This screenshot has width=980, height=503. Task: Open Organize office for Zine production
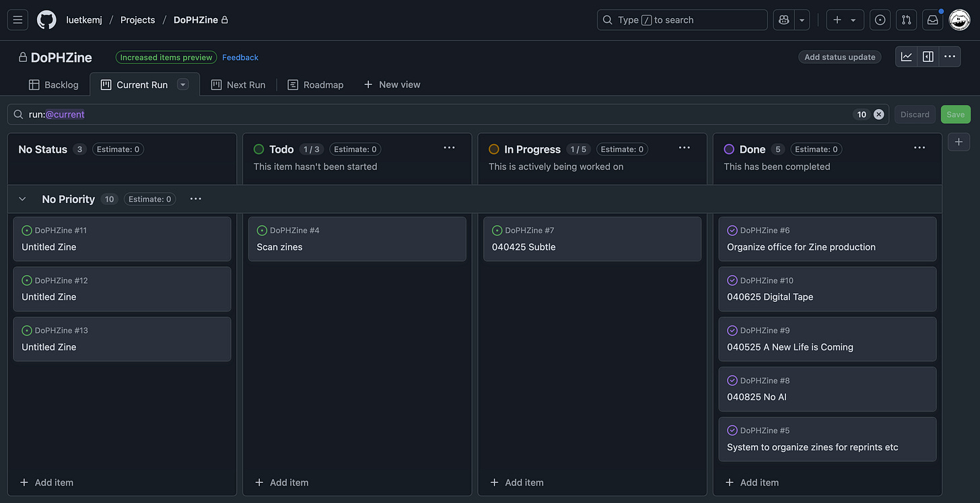pyautogui.click(x=827, y=239)
